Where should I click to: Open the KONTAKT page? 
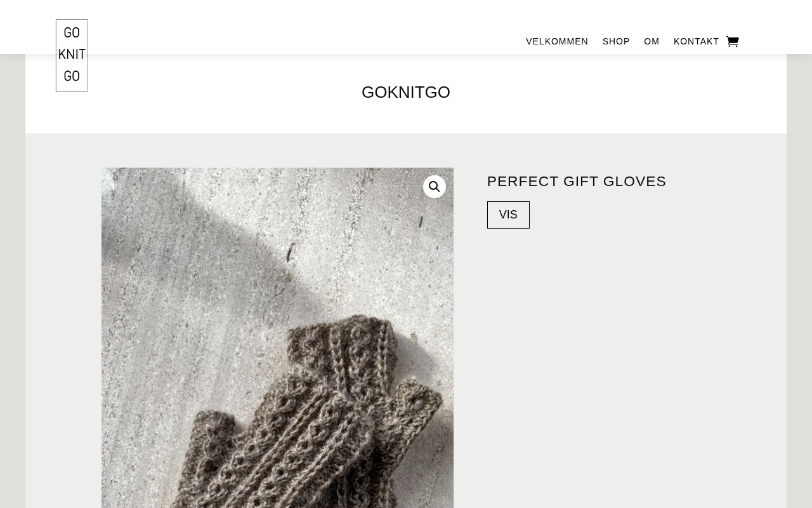[697, 41]
